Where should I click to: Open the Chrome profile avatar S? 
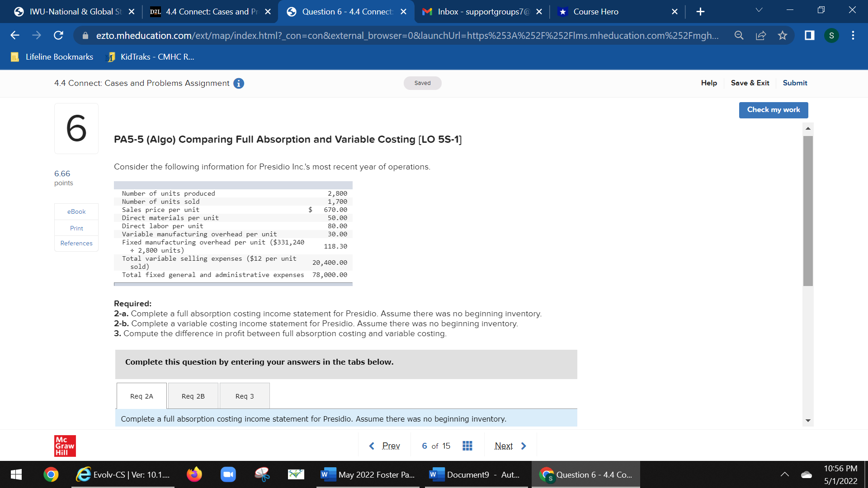click(x=832, y=35)
